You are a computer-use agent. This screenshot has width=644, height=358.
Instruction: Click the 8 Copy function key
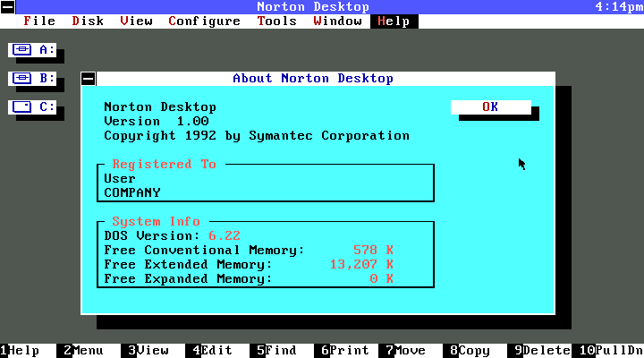click(x=470, y=351)
